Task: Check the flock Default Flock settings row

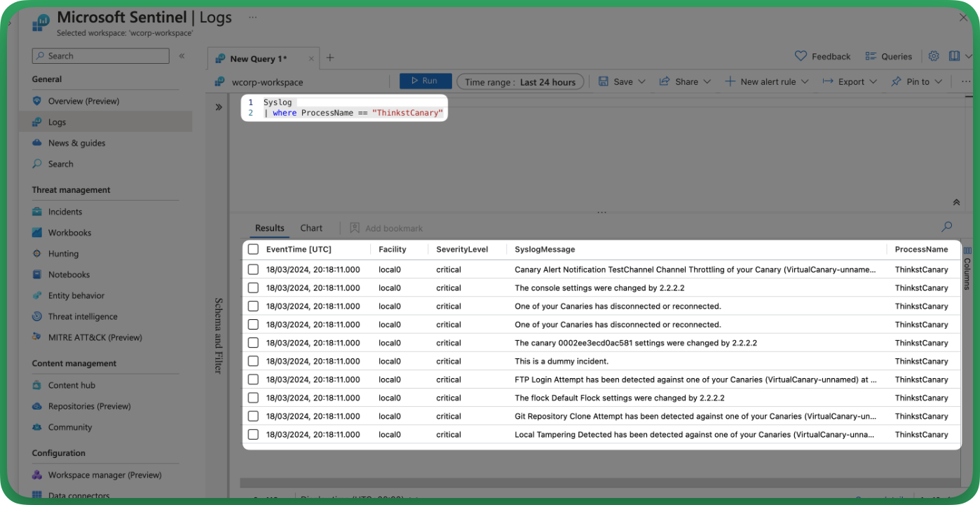Action: click(x=253, y=398)
